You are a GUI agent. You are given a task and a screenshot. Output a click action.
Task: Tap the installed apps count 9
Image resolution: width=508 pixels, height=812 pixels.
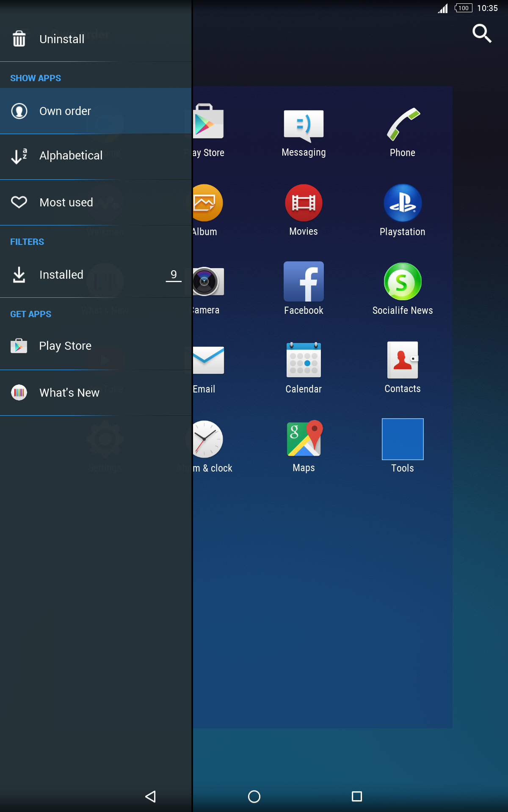pyautogui.click(x=174, y=274)
